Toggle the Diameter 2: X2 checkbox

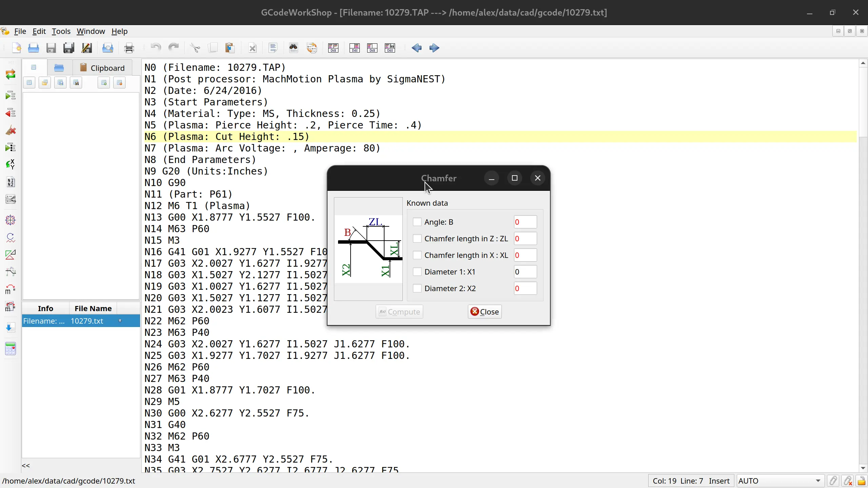[417, 288]
